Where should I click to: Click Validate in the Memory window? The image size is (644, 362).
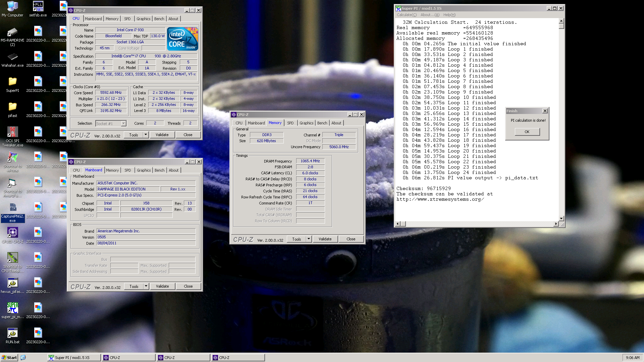(325, 239)
